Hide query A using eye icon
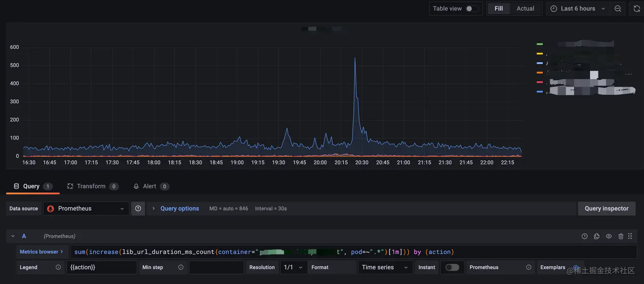The height and width of the screenshot is (284, 644). click(x=609, y=236)
